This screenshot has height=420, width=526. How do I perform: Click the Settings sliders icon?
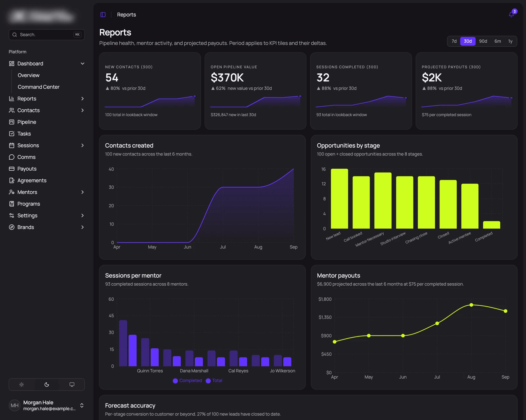pyautogui.click(x=12, y=216)
